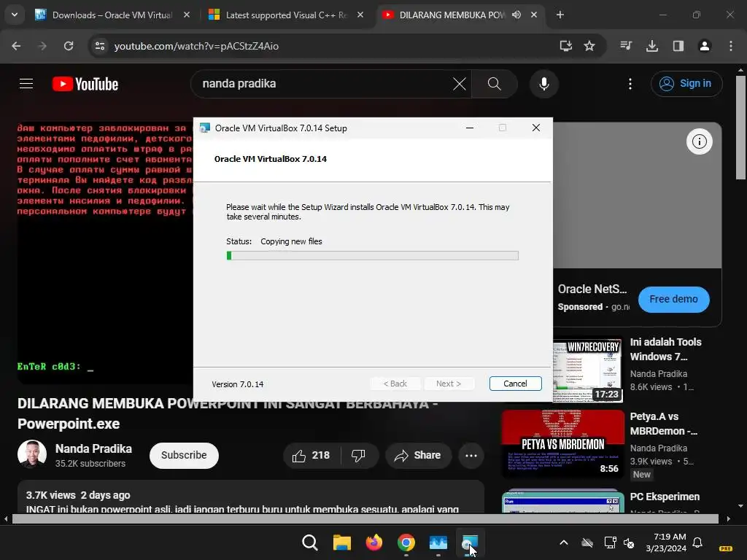The image size is (747, 560).
Task: Switch to the Latest supported Visual C++ tab
Action: click(285, 15)
